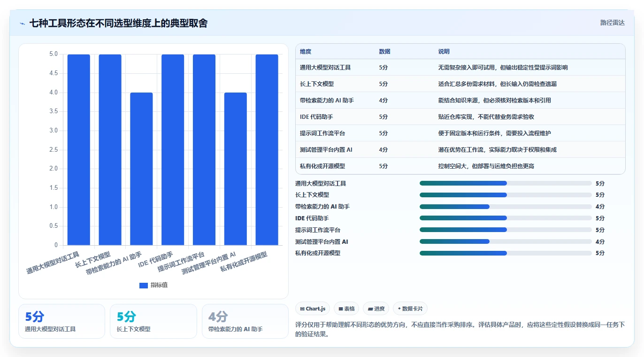Click the 通用大模型对话工具 chart bar

[79, 150]
